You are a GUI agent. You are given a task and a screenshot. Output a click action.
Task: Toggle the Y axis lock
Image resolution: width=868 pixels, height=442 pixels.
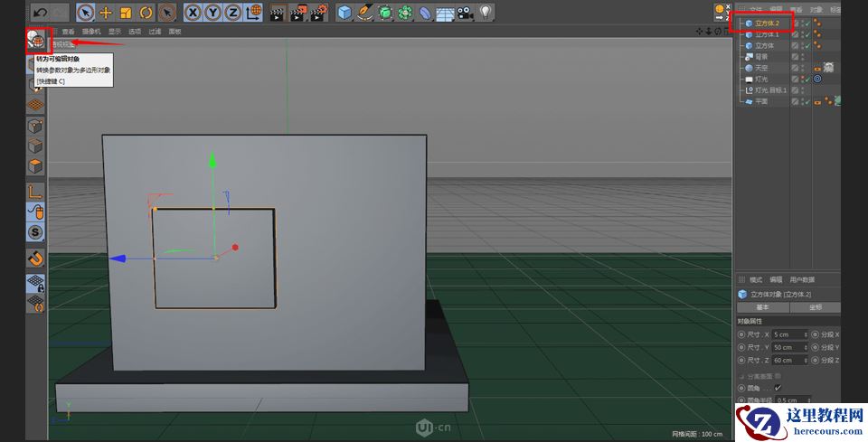click(212, 12)
